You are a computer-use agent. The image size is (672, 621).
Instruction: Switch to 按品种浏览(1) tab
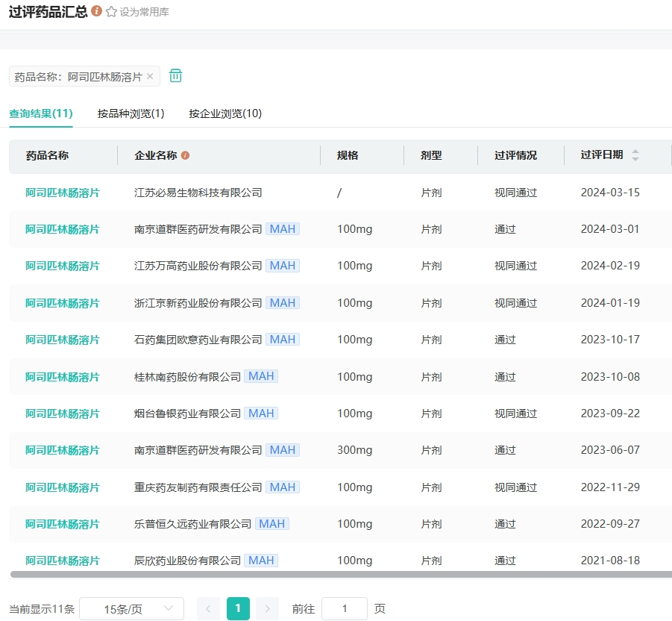[x=131, y=113]
